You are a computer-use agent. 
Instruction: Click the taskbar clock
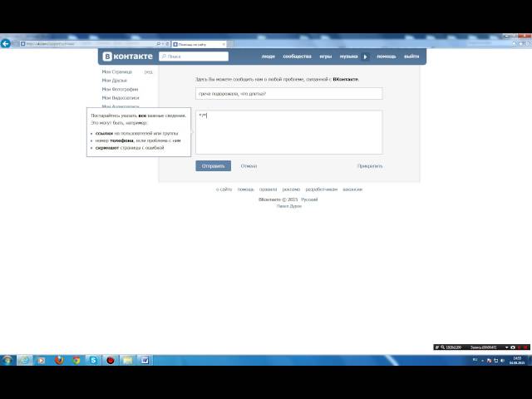517,361
